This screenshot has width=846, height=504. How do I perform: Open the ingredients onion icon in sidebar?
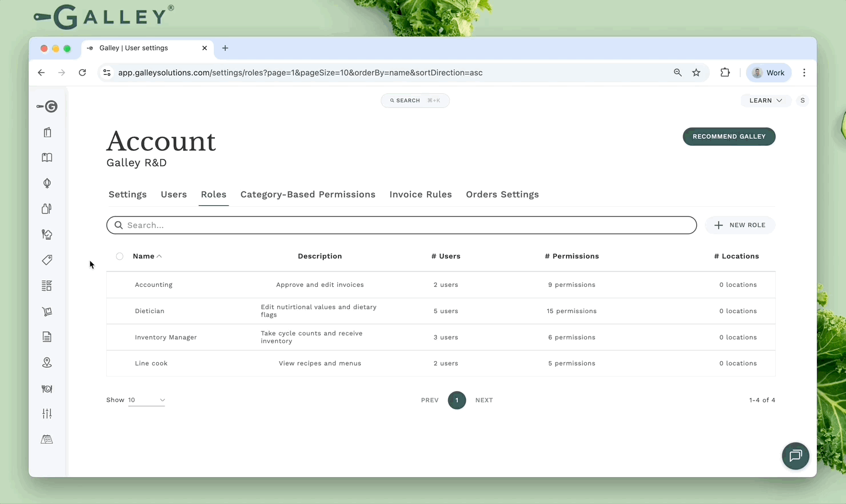pyautogui.click(x=47, y=183)
